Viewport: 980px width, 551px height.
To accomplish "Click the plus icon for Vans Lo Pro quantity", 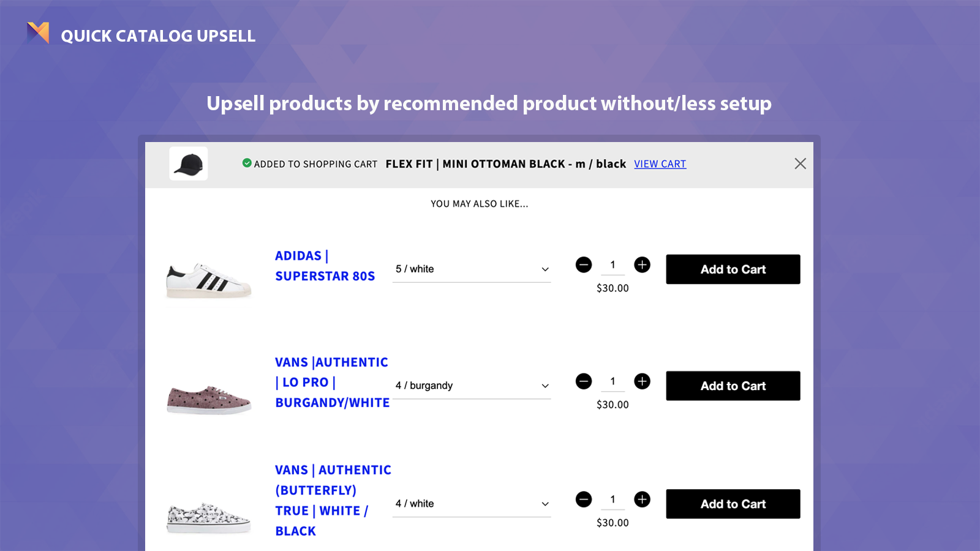I will 642,381.
